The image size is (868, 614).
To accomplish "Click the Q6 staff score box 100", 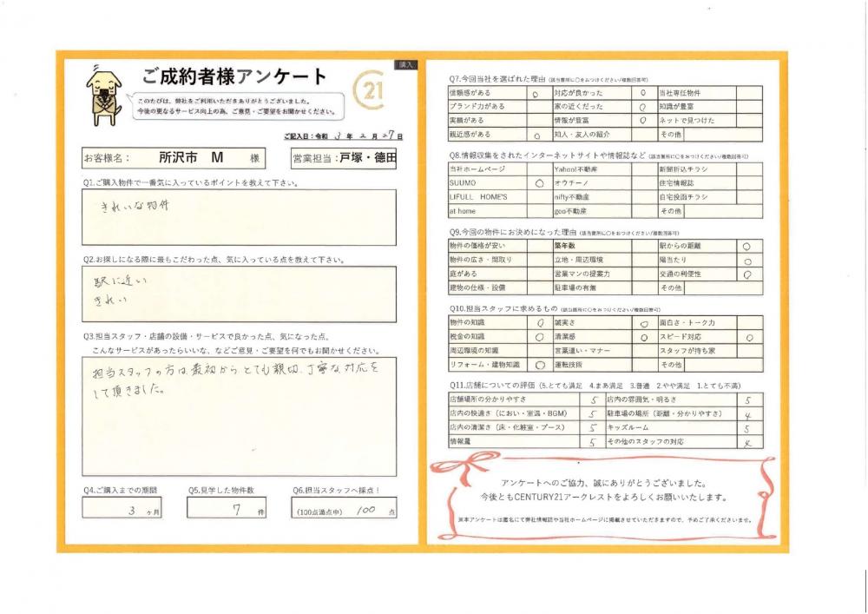I will 344,508.
